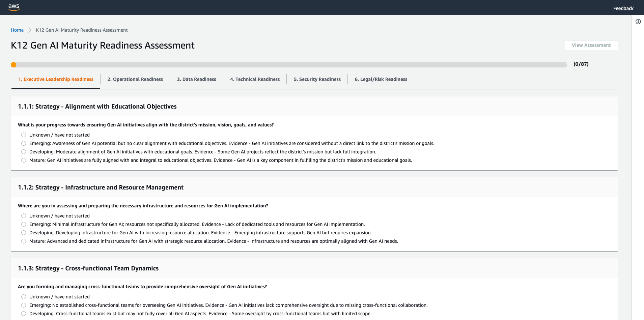
Task: Click the K12 Gen AI Maturity Readiness Assessment breadcrumb
Action: coord(82,30)
